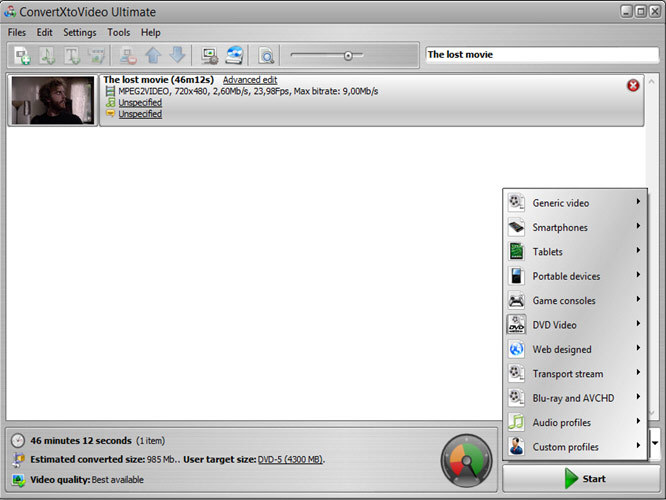666x500 pixels.
Task: Expand the Generic video submenu
Action: (x=575, y=203)
